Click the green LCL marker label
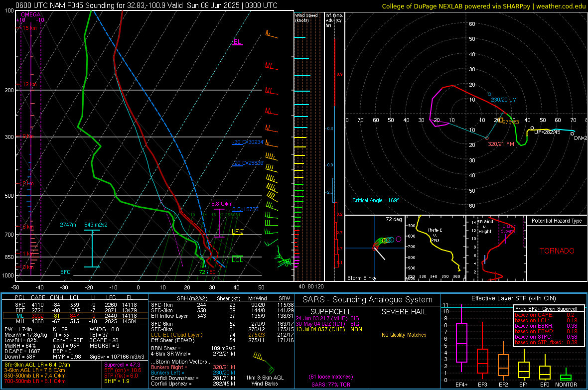The image size is (588, 390). pyautogui.click(x=237, y=260)
